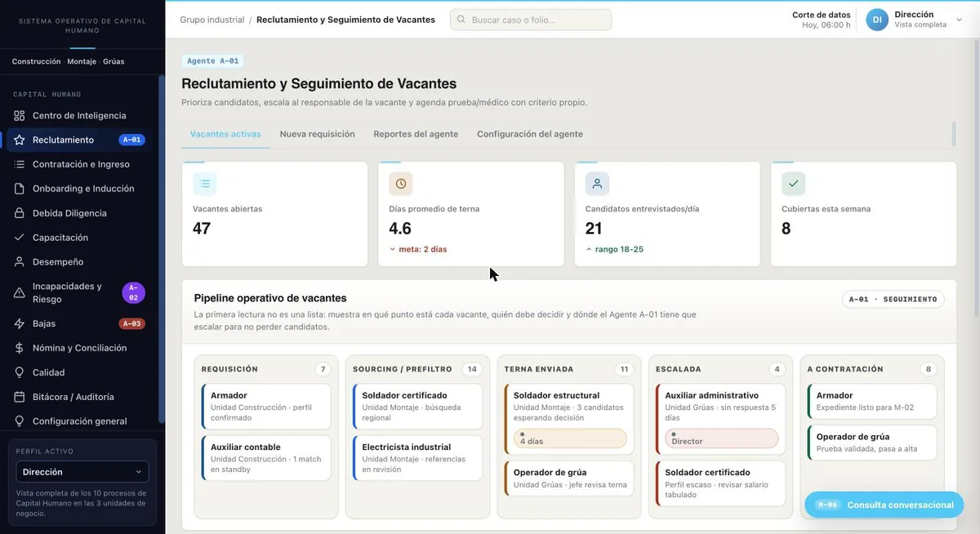This screenshot has height=534, width=980.
Task: Click the Desempeño person icon
Action: click(x=20, y=263)
